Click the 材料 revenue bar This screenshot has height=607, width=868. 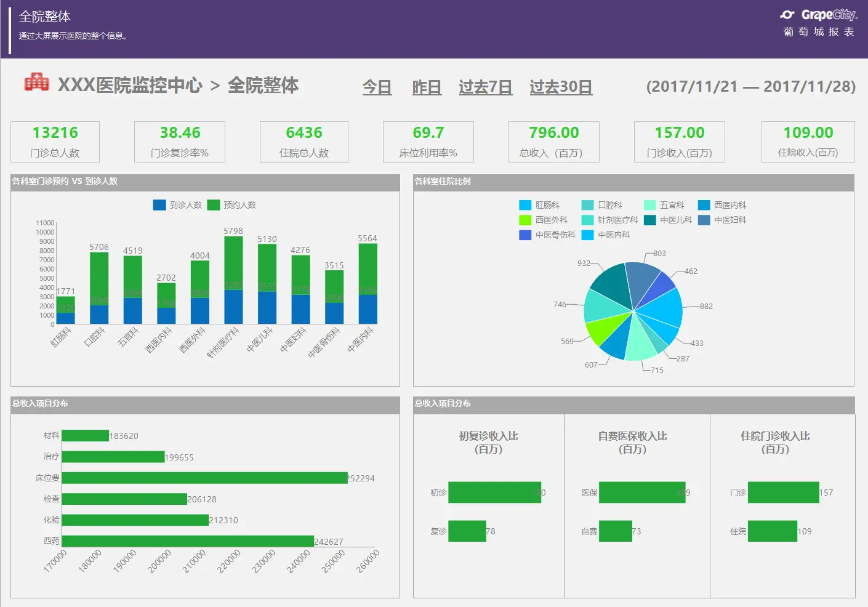[86, 436]
